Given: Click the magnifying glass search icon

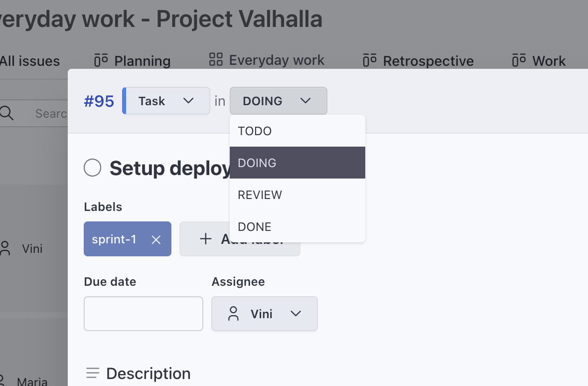Looking at the screenshot, I should point(6,113).
